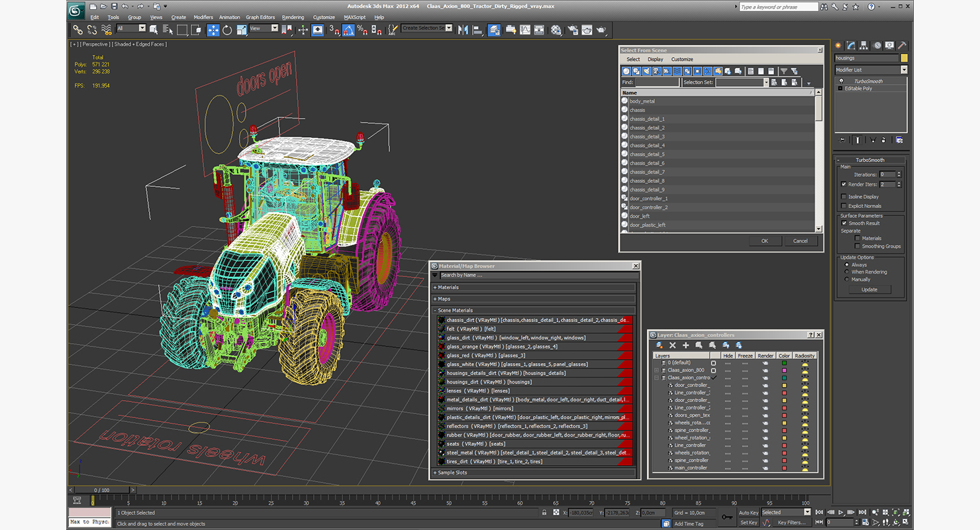The image size is (980, 530).
Task: Click the housings object color swatch
Action: 905,58
